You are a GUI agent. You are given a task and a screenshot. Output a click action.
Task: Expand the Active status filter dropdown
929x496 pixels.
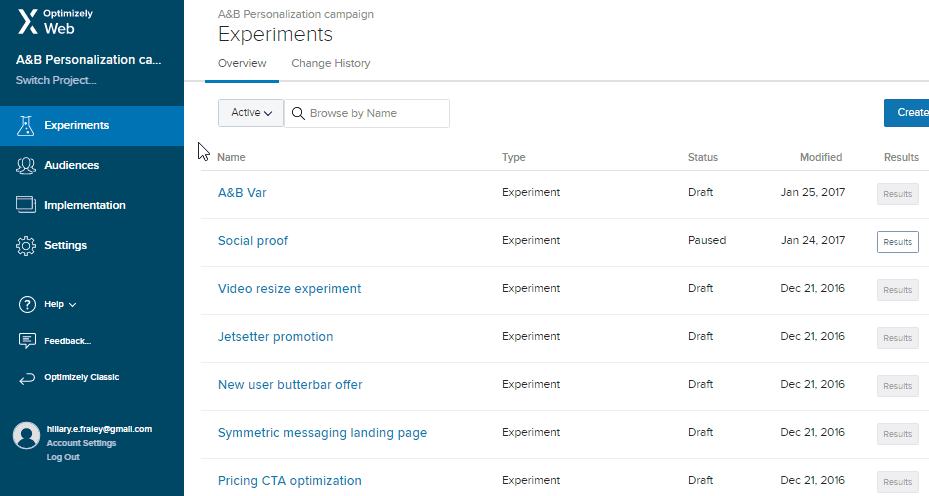click(x=251, y=113)
